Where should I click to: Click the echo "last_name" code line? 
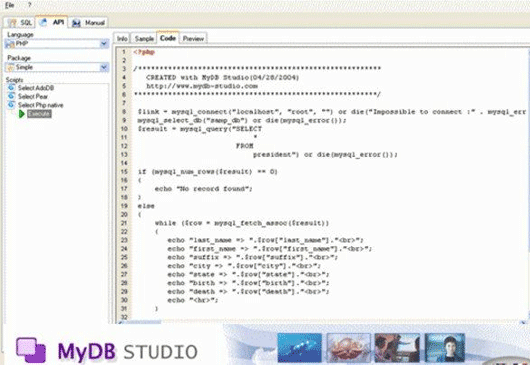click(x=265, y=240)
